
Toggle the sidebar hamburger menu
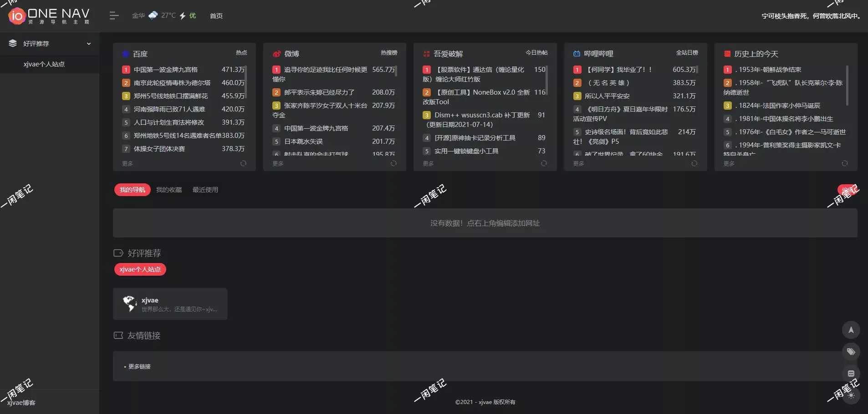point(113,15)
